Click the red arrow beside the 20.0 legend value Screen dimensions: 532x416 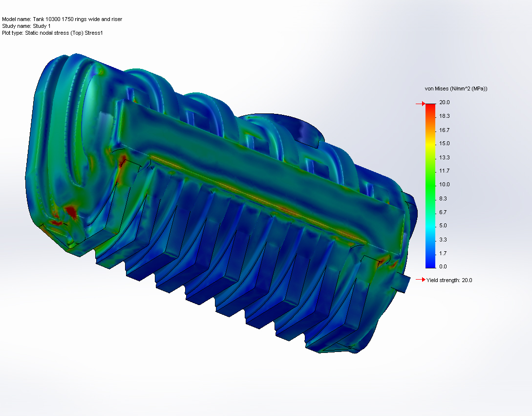(421, 103)
